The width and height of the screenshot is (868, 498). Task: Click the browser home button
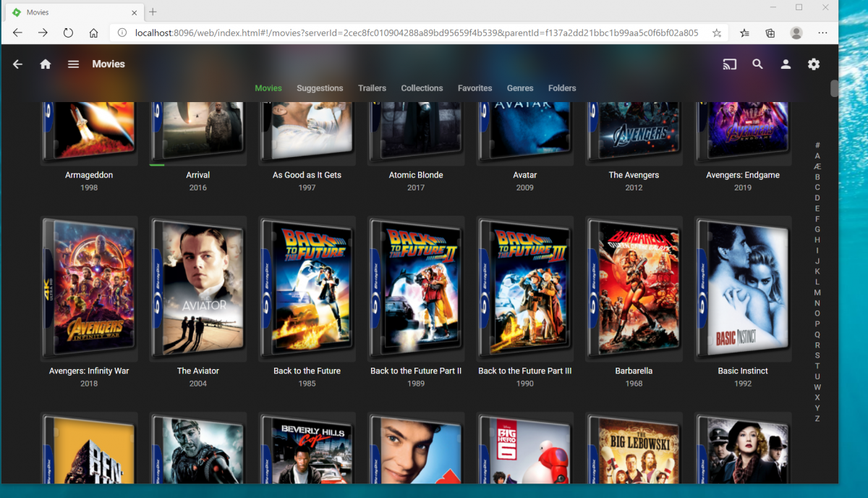pyautogui.click(x=93, y=33)
